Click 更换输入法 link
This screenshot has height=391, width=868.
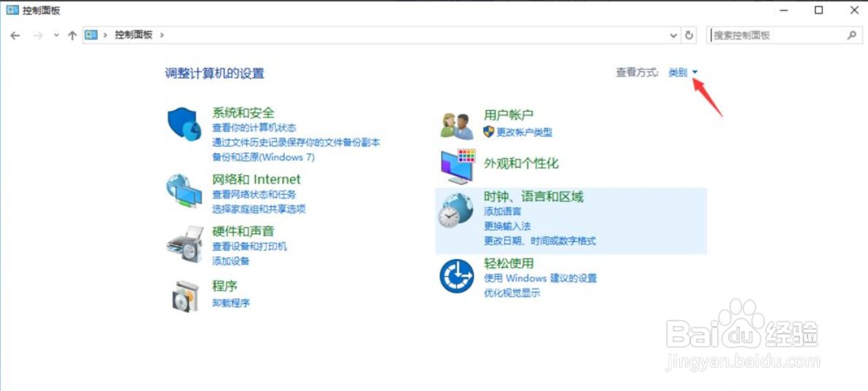coord(507,226)
